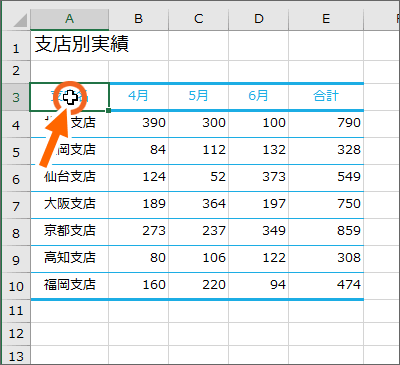The height and width of the screenshot is (365, 400).
Task: Select the 仙台支店 cell
Action: 69,178
